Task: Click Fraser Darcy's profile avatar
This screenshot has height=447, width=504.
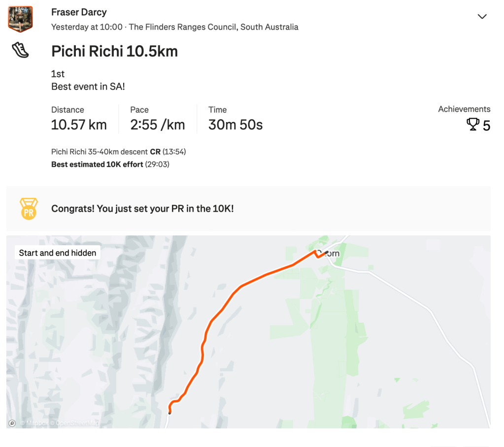Action: click(20, 19)
